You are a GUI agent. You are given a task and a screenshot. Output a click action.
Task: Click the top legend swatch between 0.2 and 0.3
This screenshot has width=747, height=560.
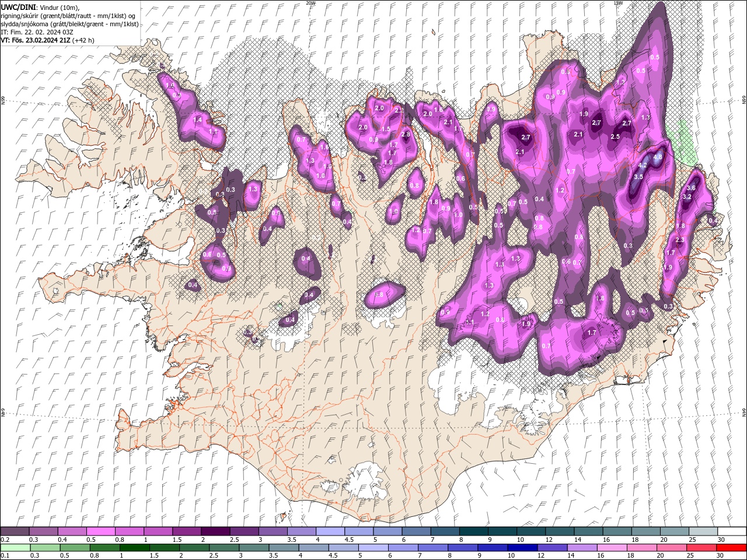[x=15, y=531]
